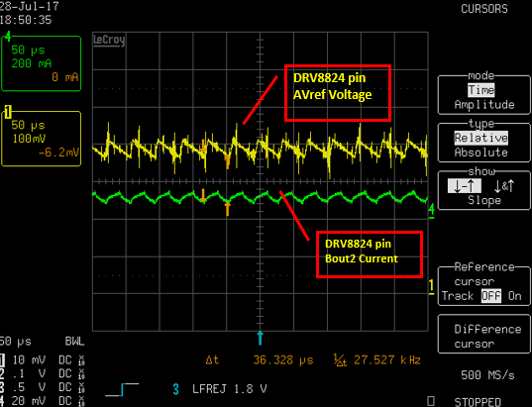Click the 200 mA scale value
This screenshot has height=407, width=532.
tap(32, 63)
